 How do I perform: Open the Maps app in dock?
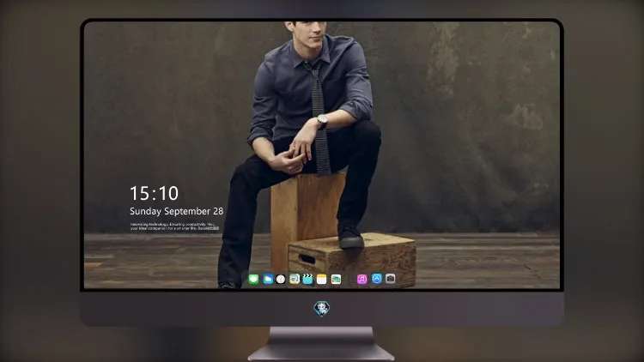(295, 280)
